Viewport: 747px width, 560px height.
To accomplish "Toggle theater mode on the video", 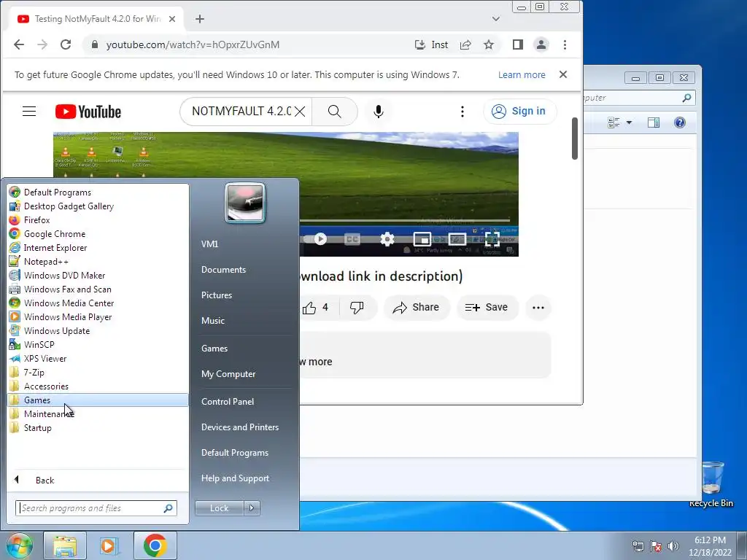I will (457, 239).
